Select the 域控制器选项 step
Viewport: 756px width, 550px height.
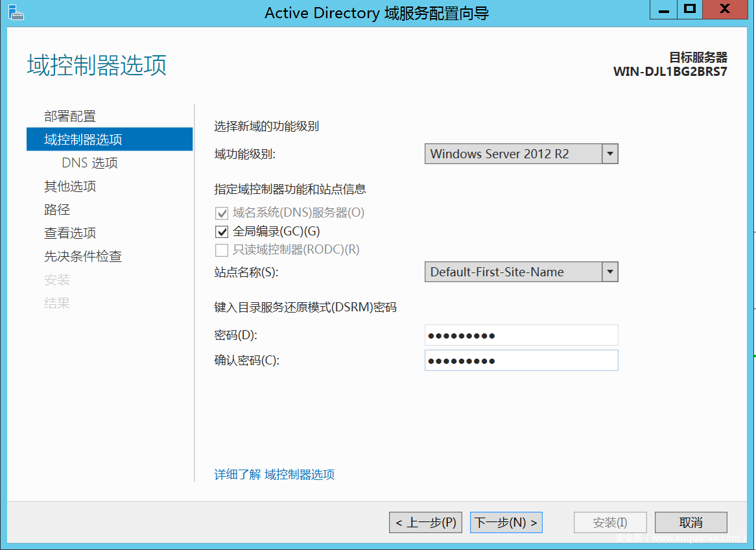coord(110,139)
